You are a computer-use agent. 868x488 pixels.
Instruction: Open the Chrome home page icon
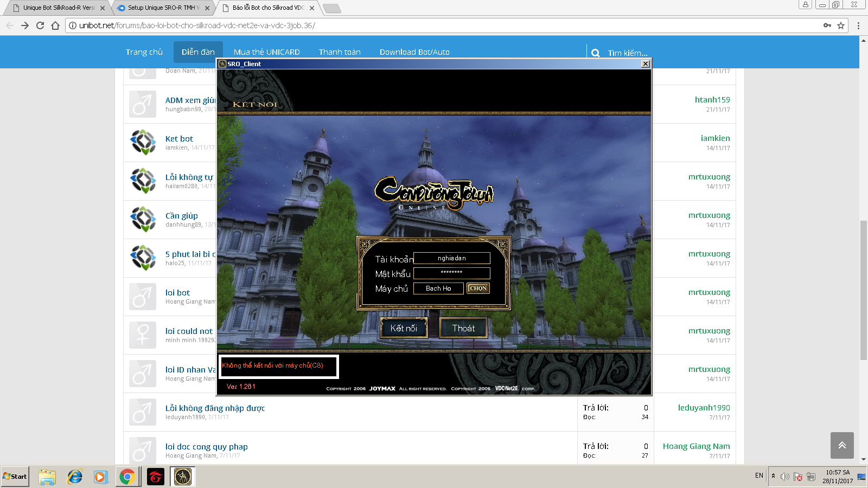55,25
